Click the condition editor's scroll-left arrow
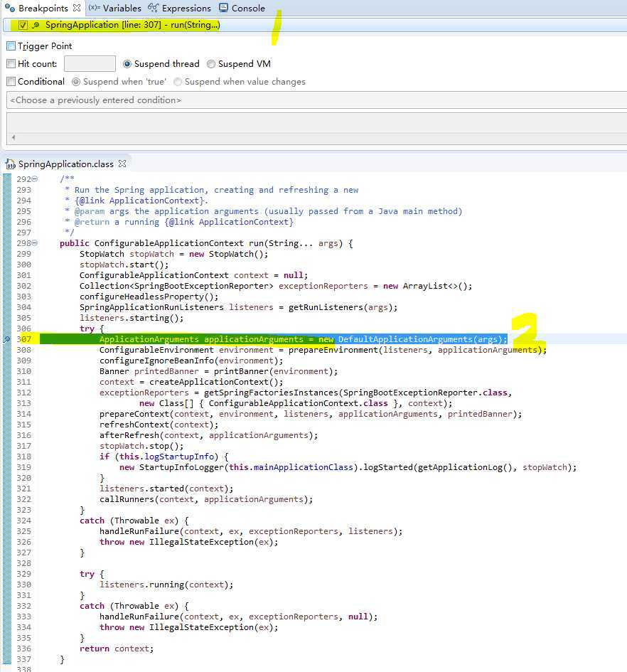This screenshot has height=672, width=627. (14, 137)
